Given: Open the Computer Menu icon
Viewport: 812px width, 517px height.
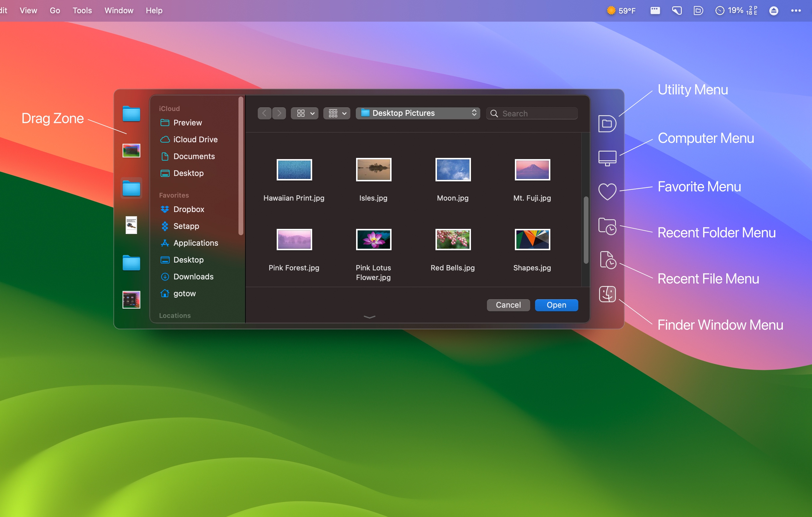Looking at the screenshot, I should (607, 158).
